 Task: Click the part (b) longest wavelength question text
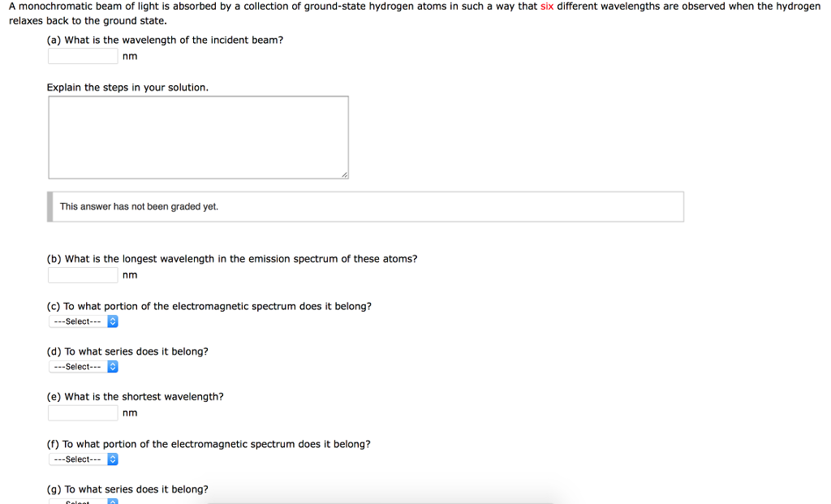[232, 259]
